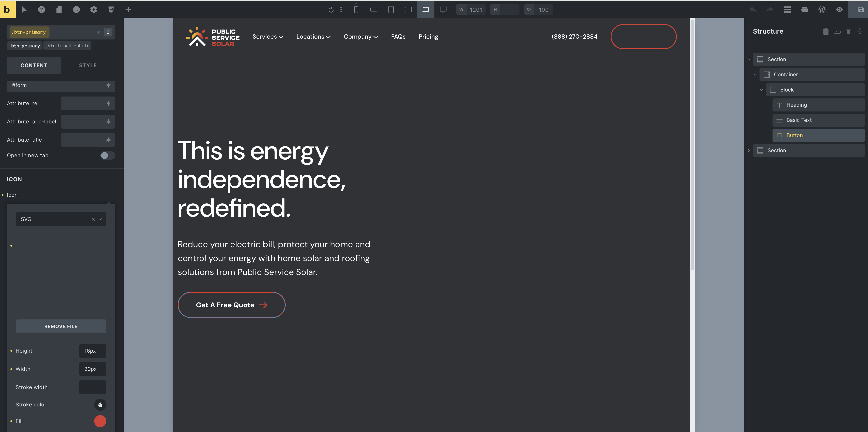Click dynamic data bolt for Attribute: rel
The height and width of the screenshot is (432, 868).
coord(108,103)
